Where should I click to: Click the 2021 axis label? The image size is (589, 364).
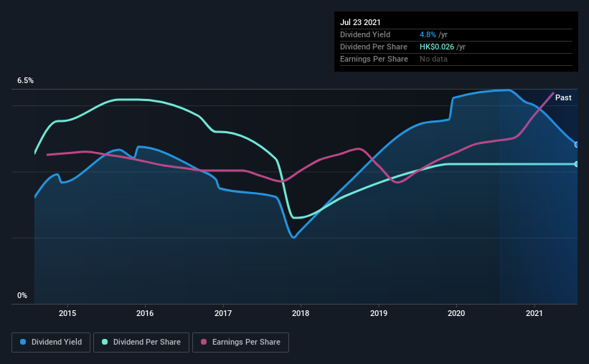click(x=534, y=313)
